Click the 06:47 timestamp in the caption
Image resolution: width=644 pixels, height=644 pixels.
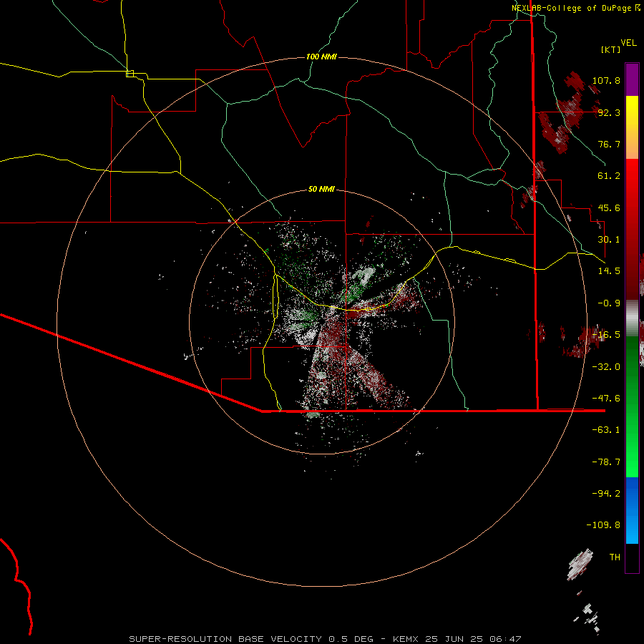(506, 639)
